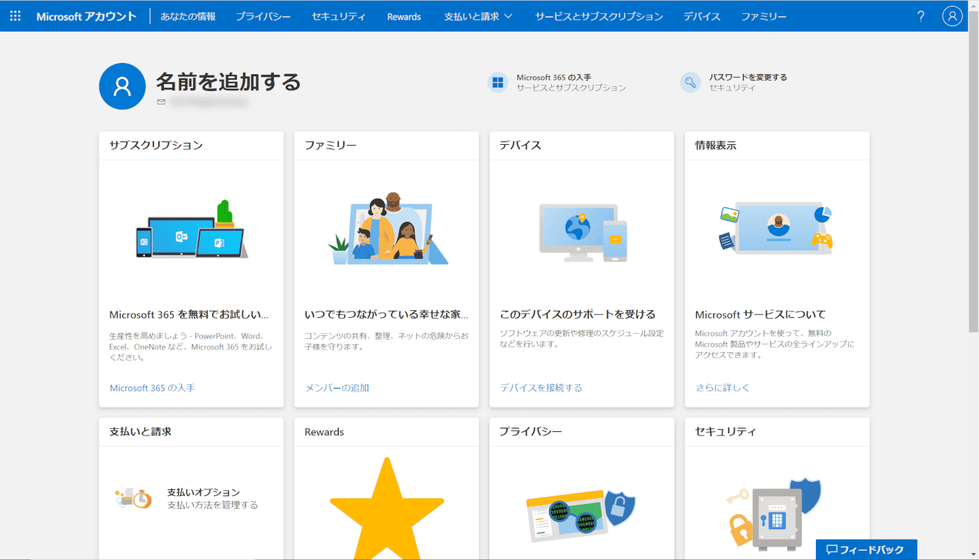This screenshot has height=560, width=979.
Task: Click the feedback speech bubble icon
Action: pos(832,549)
